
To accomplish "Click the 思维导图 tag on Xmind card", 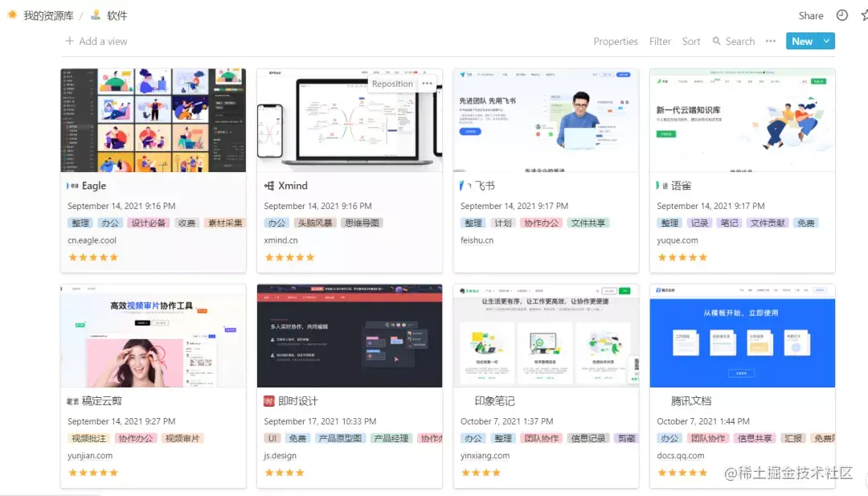I will 362,223.
